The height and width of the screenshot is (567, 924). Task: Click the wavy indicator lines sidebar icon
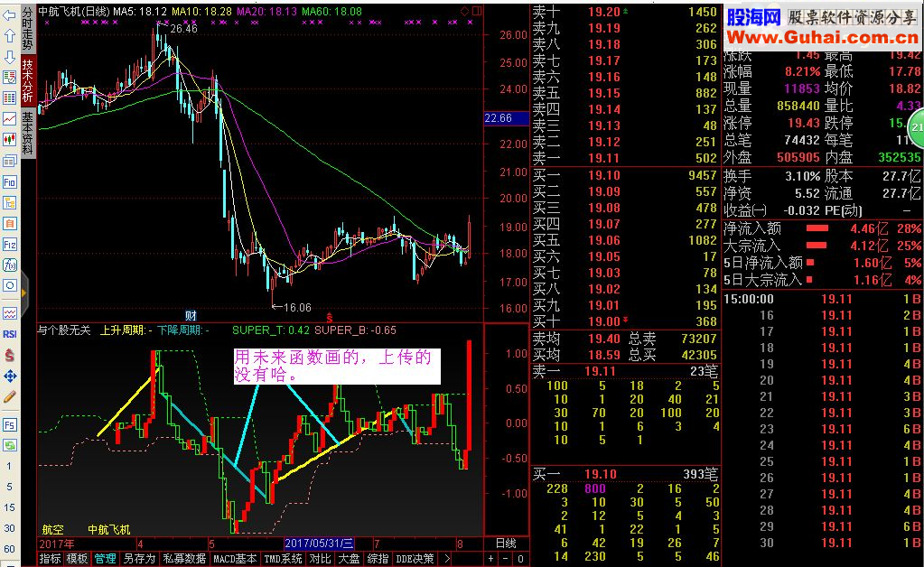click(9, 313)
